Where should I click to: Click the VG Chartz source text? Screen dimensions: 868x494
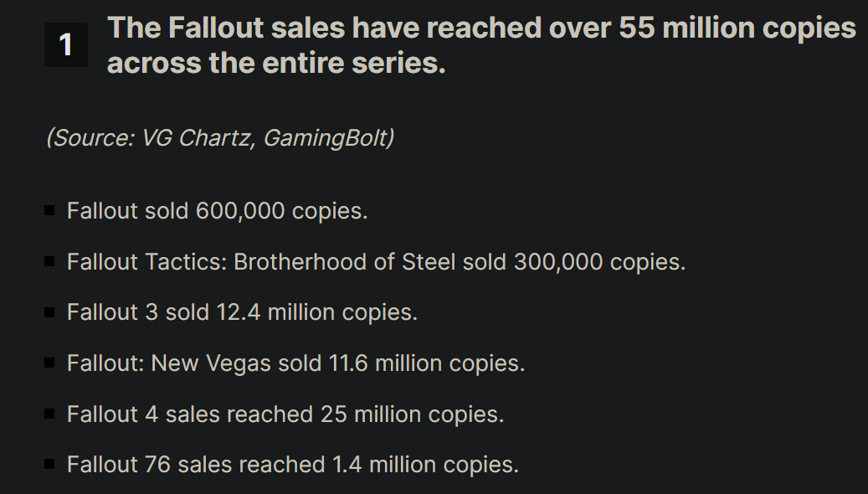tap(197, 137)
